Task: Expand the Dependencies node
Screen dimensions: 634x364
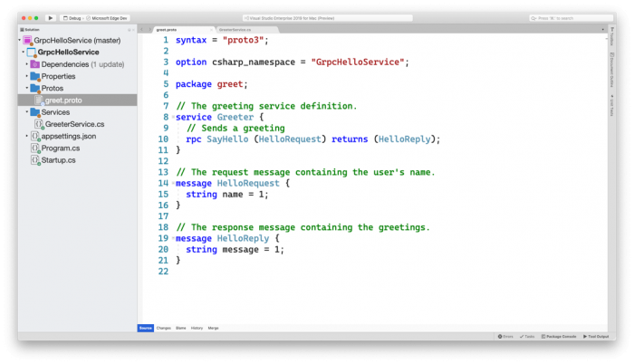Action: (x=27, y=64)
